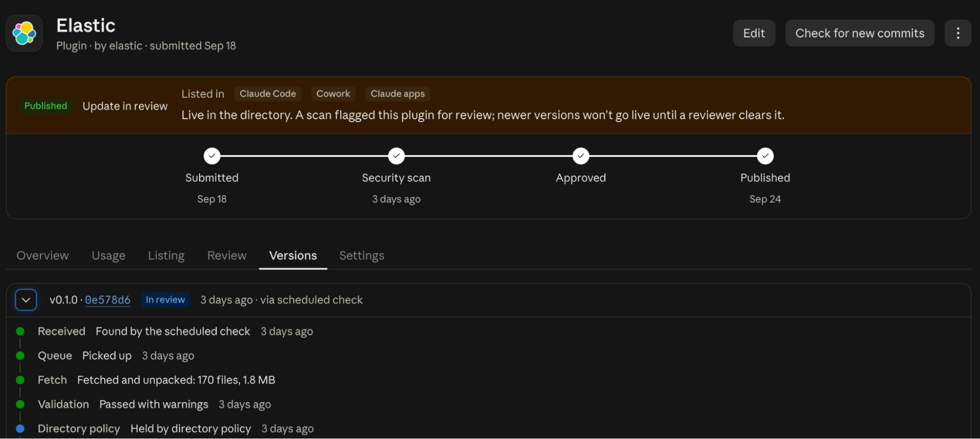
Task: Click 'Held by directory policy' text
Action: [x=191, y=429]
